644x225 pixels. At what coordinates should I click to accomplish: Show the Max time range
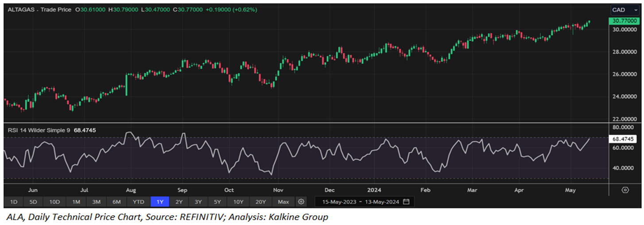click(283, 202)
